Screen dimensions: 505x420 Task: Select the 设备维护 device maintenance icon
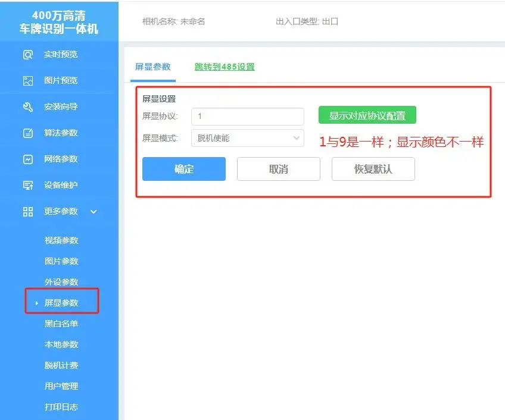27,185
